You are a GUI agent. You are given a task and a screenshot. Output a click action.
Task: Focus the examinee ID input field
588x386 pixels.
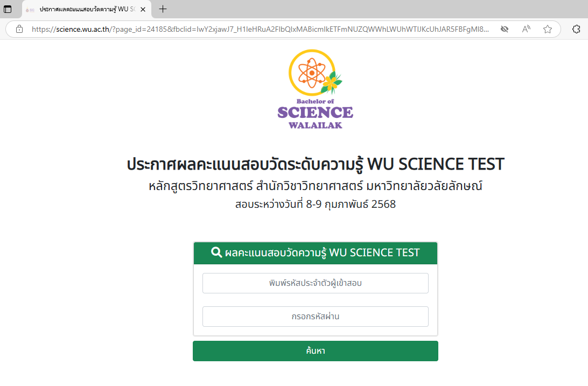pos(315,283)
